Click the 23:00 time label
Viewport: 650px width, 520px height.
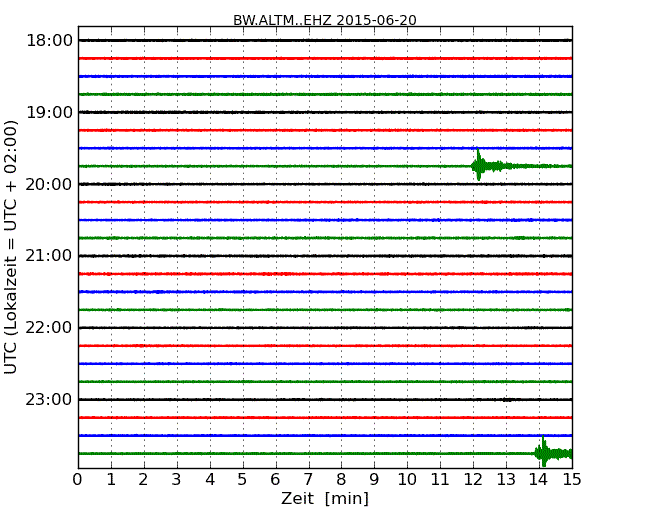[49, 399]
